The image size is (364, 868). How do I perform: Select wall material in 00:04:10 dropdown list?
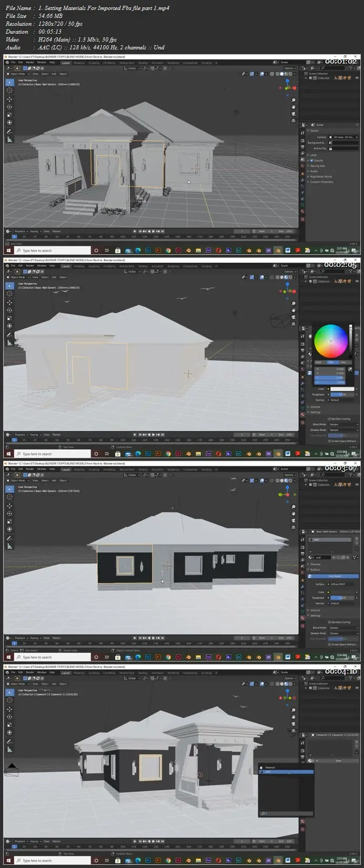[286, 772]
